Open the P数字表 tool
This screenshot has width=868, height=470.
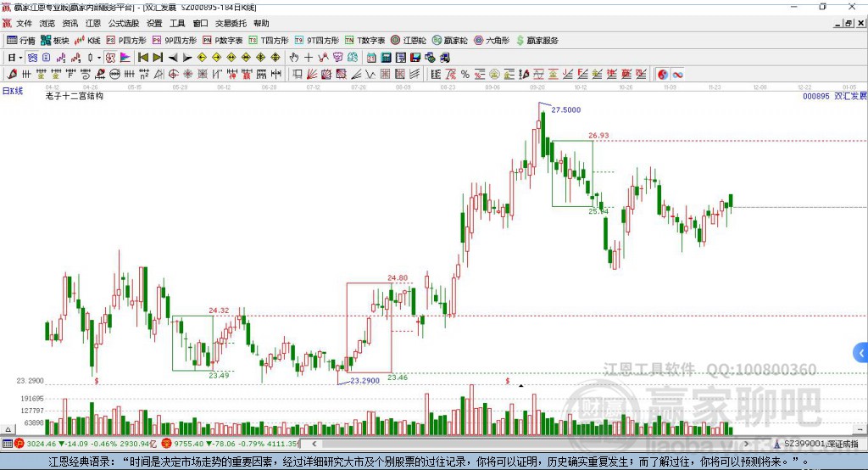click(x=223, y=41)
